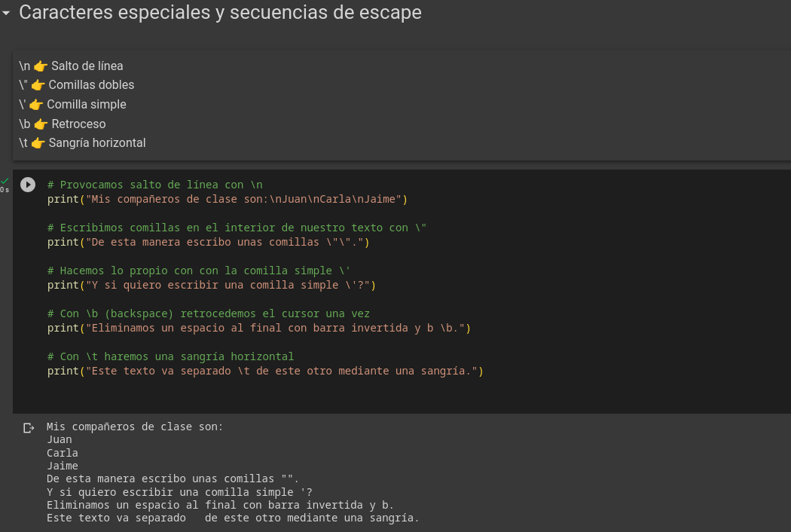Click the output cell icon beside the results
This screenshot has width=791, height=532.
tap(29, 427)
